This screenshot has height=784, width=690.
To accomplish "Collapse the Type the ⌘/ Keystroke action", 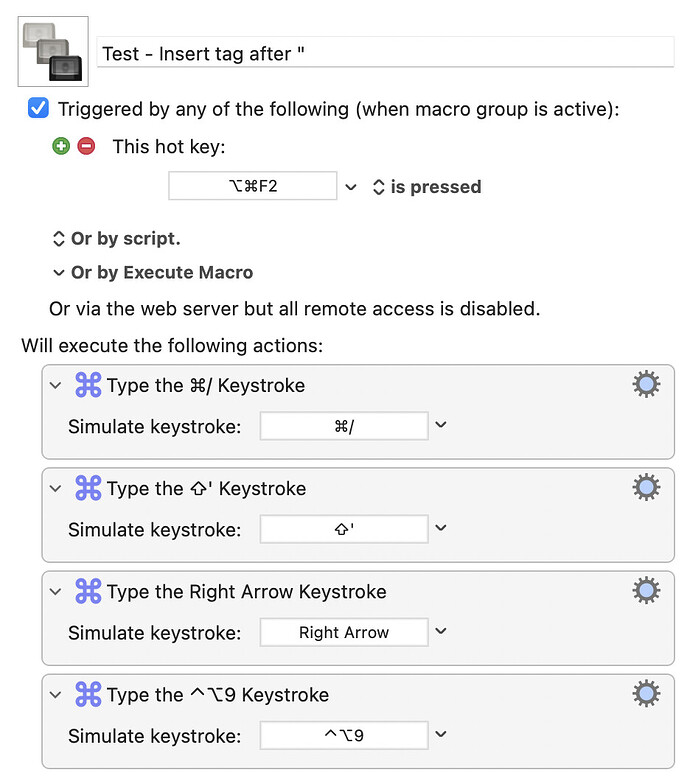I will tap(56, 386).
